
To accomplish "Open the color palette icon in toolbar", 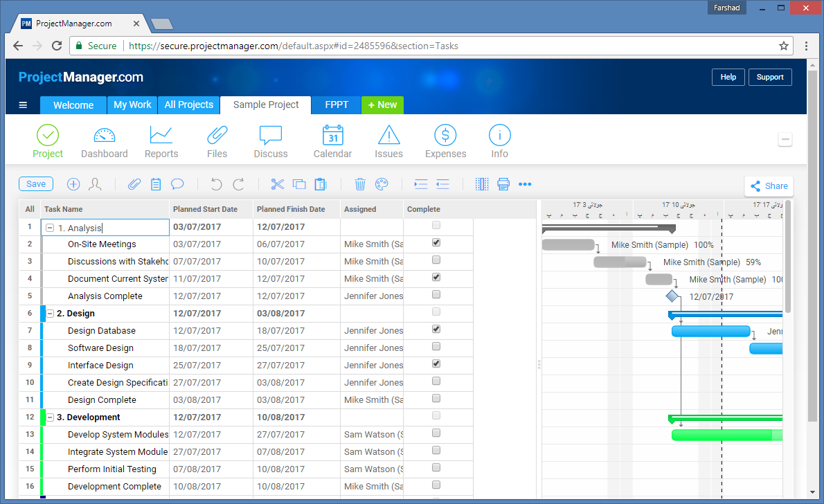I will [382, 184].
